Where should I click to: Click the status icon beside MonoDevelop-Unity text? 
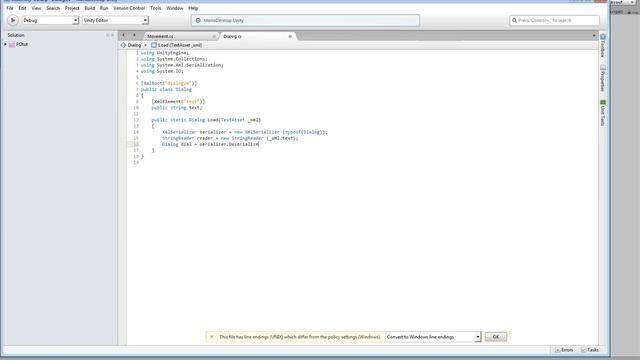point(198,20)
